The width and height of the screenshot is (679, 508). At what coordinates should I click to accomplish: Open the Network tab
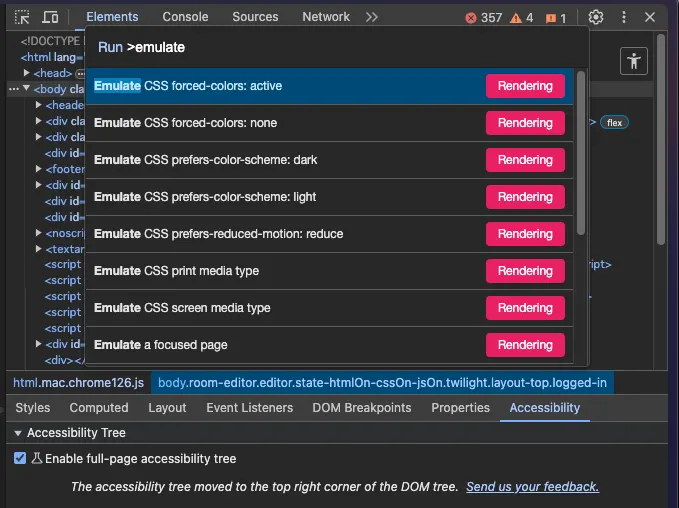(x=326, y=17)
